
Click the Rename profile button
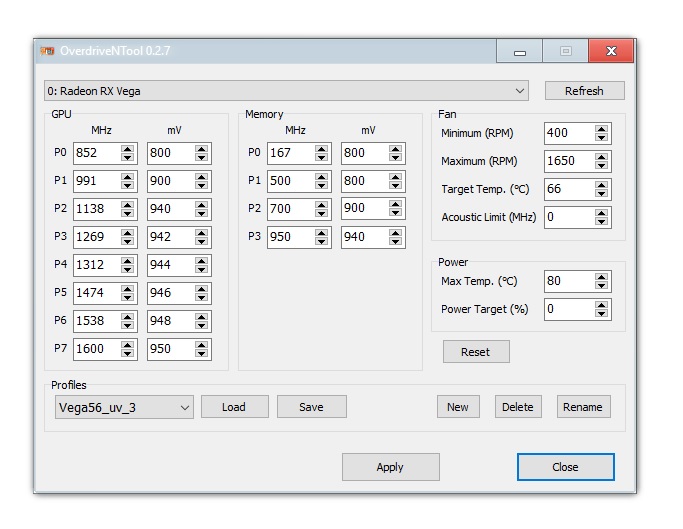(584, 407)
